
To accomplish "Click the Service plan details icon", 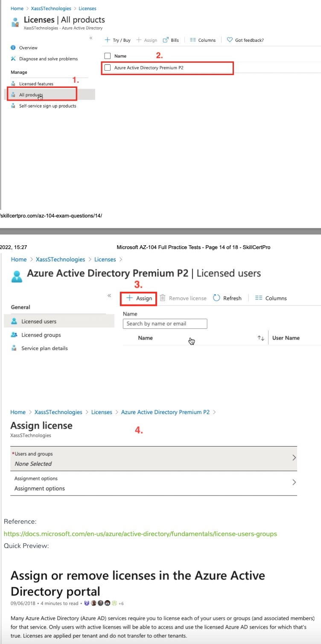I will click(x=14, y=348).
